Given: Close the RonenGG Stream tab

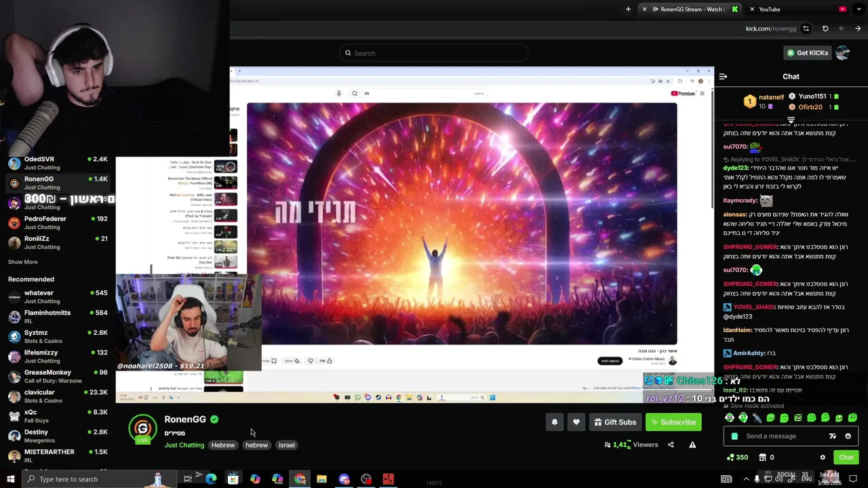Looking at the screenshot, I should pos(644,9).
